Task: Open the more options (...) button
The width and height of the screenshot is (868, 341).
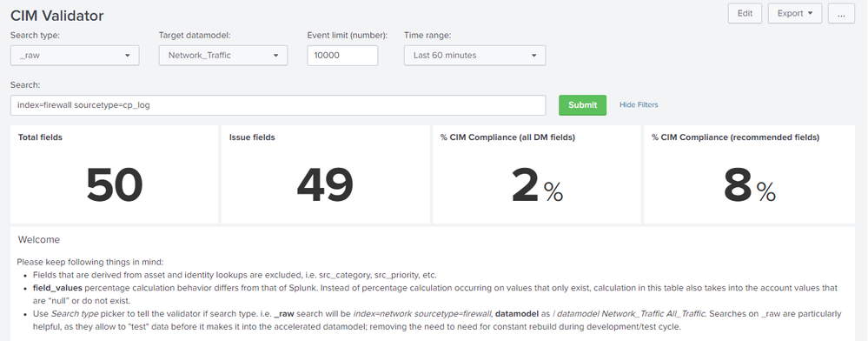Action: click(x=841, y=13)
